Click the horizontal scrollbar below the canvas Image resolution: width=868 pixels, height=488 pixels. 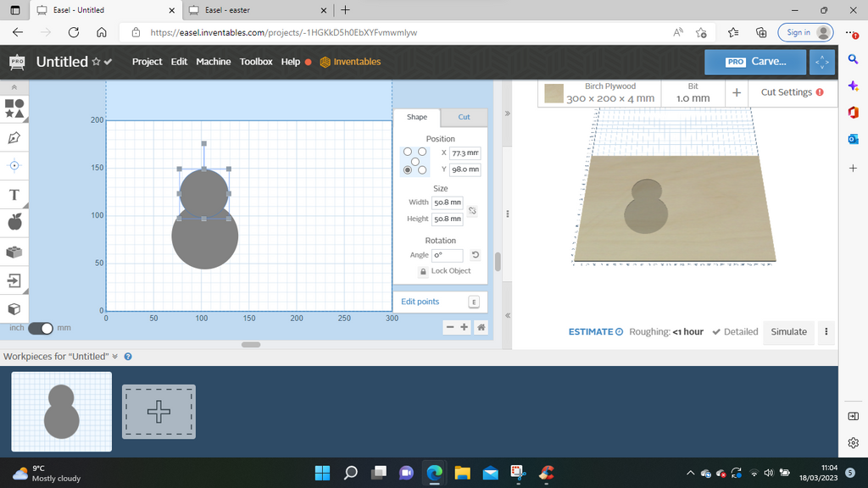pos(251,344)
